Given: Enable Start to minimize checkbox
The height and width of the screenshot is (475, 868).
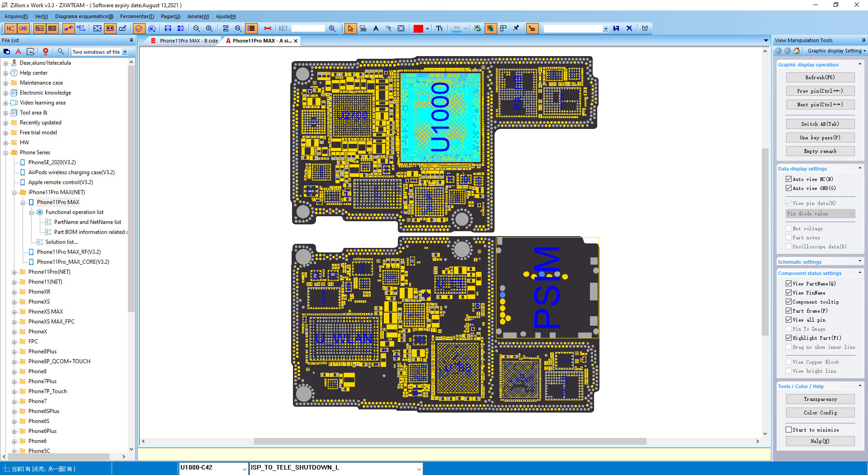Looking at the screenshot, I should (x=788, y=430).
